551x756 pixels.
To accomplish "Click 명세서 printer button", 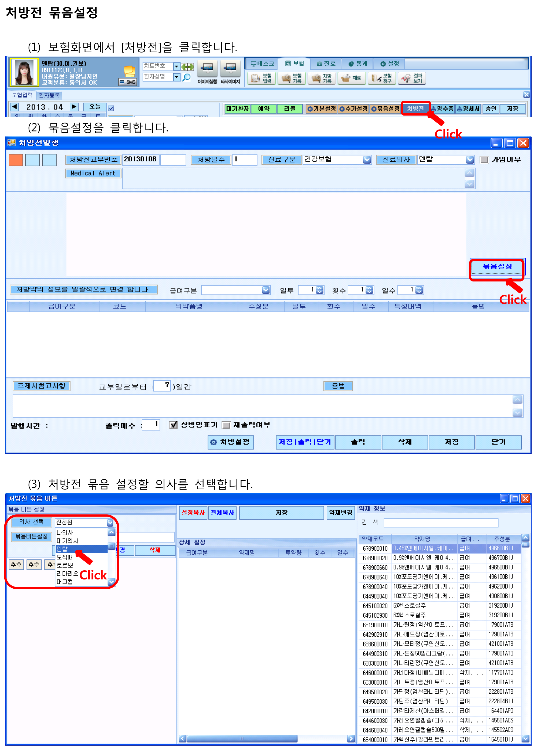I will (468, 109).
